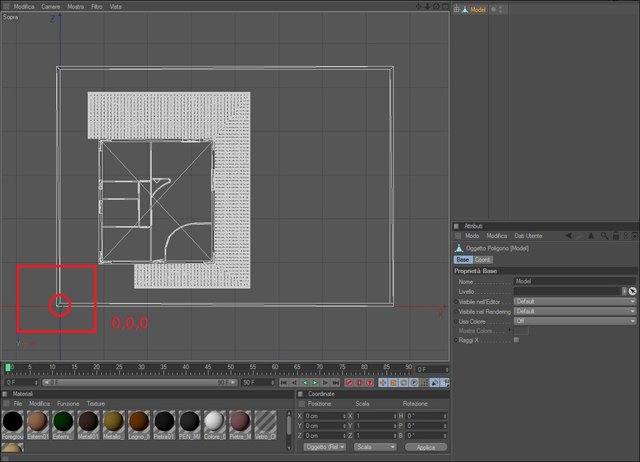Toggle rotation keyframe recording icon
The image size is (640, 462).
[x=404, y=382]
